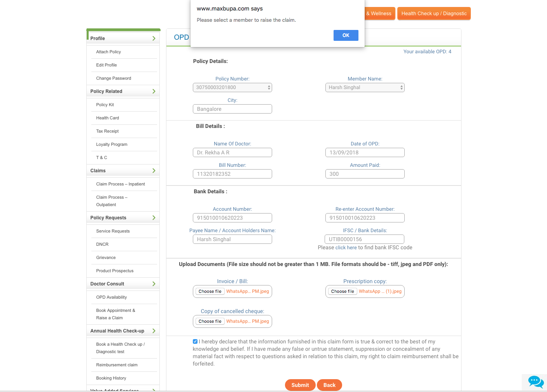
Task: Submit the OPD claim form
Action: 300,385
